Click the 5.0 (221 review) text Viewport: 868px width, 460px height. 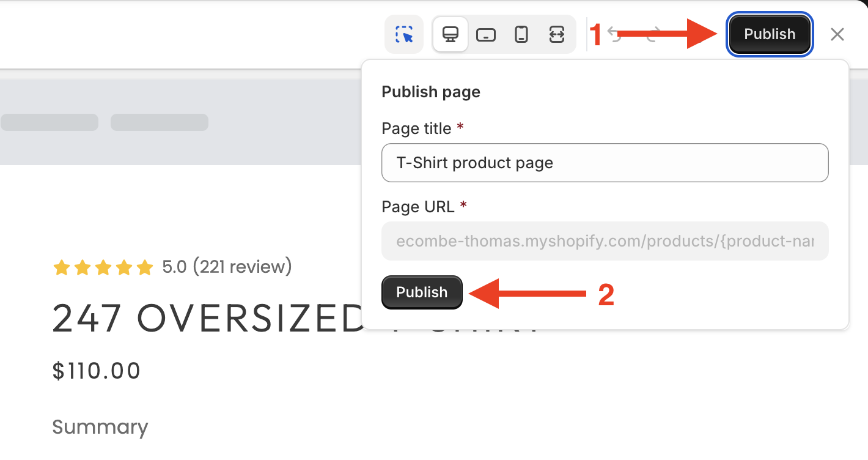coord(227,267)
